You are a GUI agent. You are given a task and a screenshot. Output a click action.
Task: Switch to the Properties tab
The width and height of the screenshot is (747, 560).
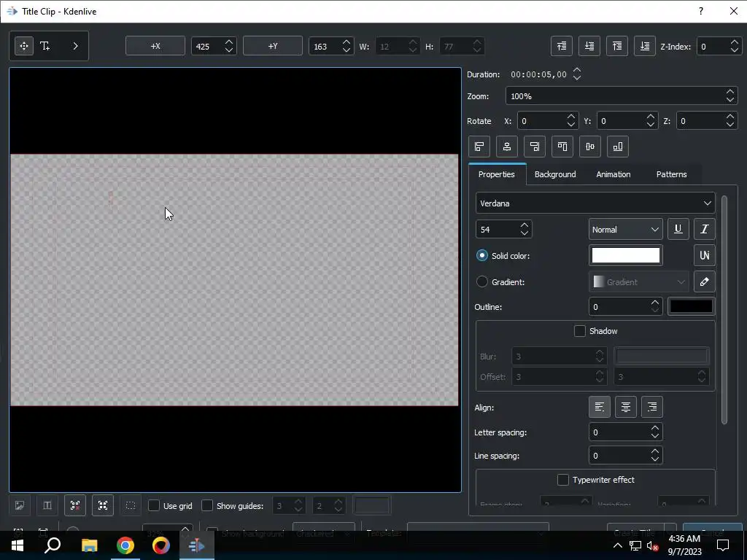[x=496, y=174]
